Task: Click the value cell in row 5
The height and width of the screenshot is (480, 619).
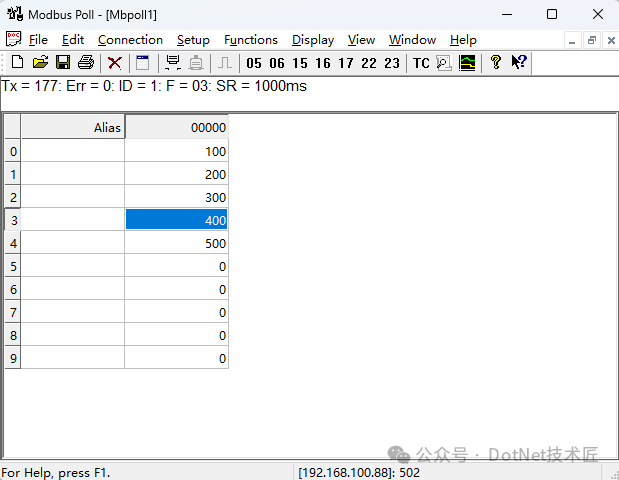Action: (176, 265)
